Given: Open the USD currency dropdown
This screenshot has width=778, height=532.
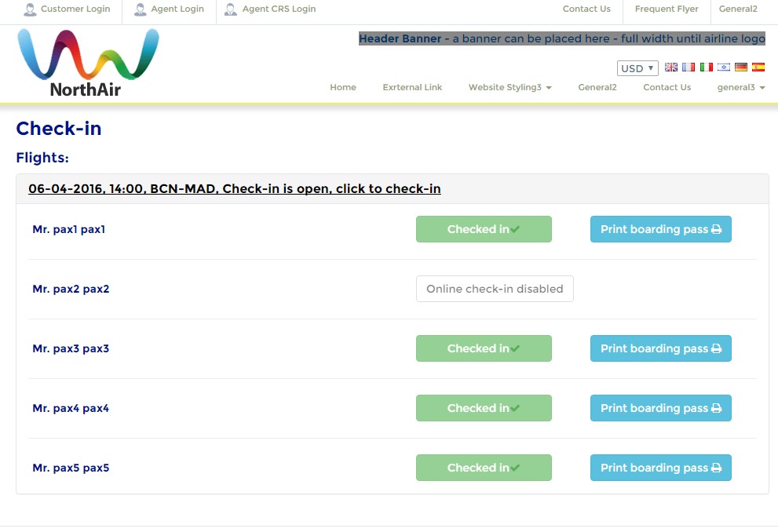Looking at the screenshot, I should coord(637,68).
